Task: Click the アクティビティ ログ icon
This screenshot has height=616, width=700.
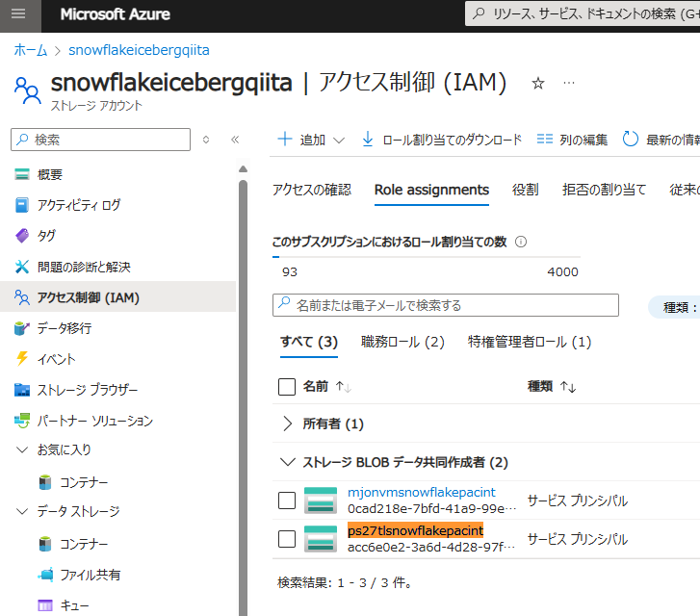Action: (22, 205)
